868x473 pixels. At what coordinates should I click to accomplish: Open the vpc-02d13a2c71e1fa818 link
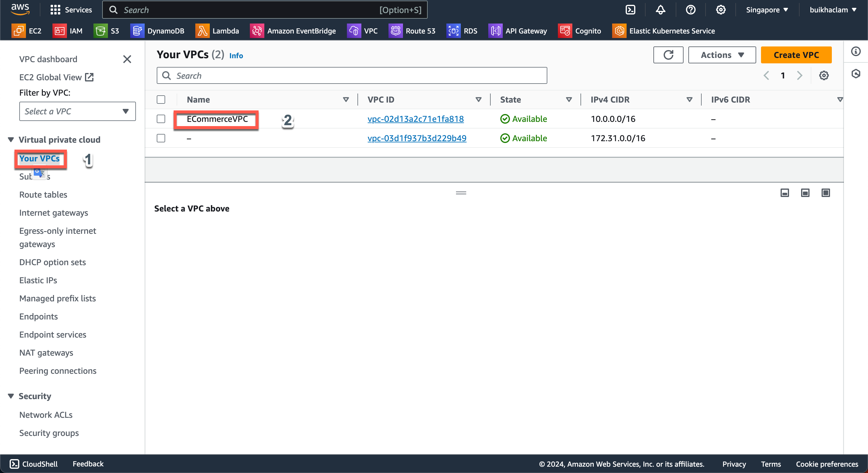pyautogui.click(x=416, y=119)
